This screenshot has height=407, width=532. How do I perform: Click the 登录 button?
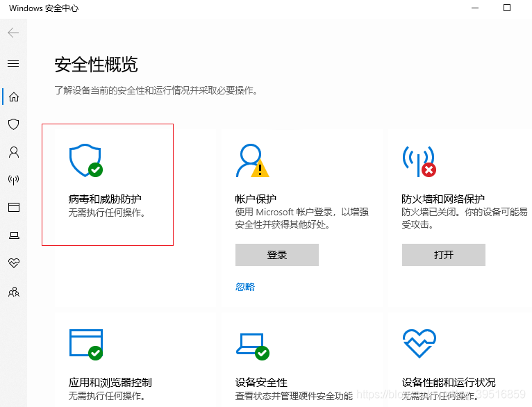(x=277, y=255)
